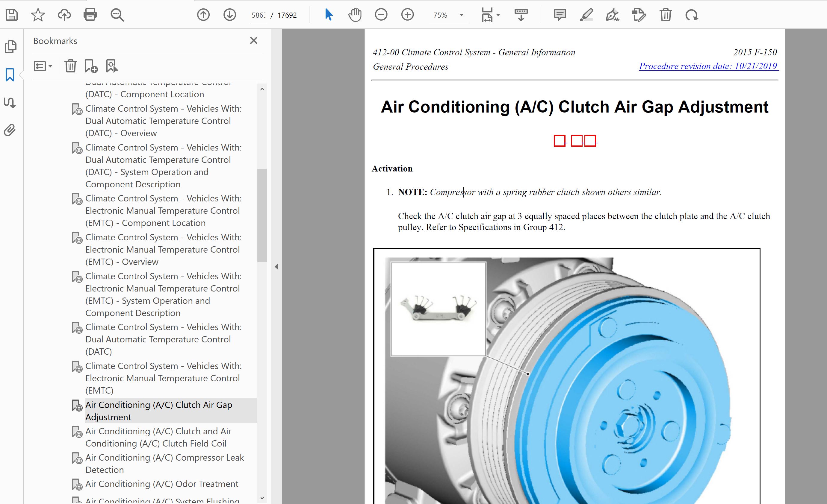This screenshot has height=504, width=827.
Task: Select Air Conditioning Odor Treatment bookmark
Action: (161, 484)
